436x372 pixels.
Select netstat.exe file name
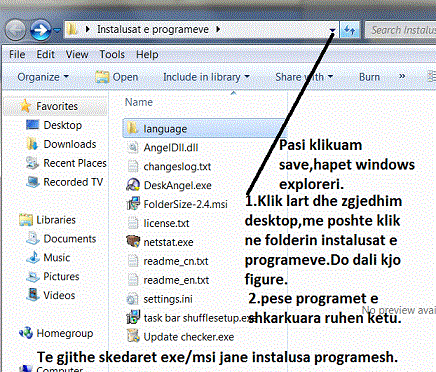coord(168,242)
